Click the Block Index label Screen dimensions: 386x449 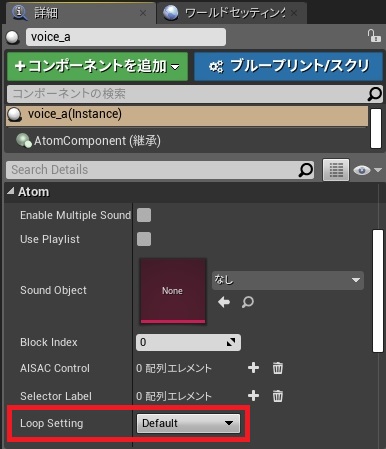[x=49, y=342]
